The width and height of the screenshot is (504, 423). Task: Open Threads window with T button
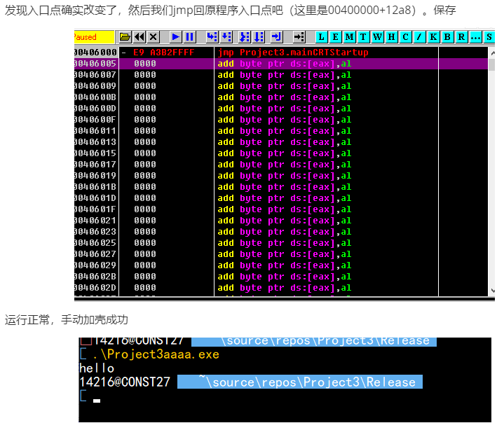(363, 37)
